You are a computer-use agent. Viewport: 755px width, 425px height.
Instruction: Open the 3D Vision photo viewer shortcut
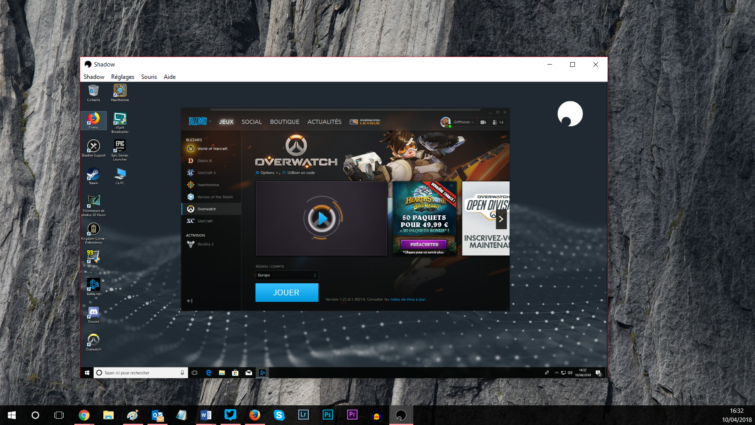[x=93, y=205]
